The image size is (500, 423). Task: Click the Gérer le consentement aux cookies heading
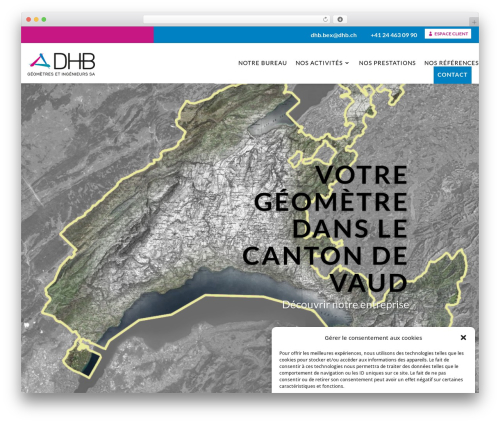pyautogui.click(x=373, y=338)
